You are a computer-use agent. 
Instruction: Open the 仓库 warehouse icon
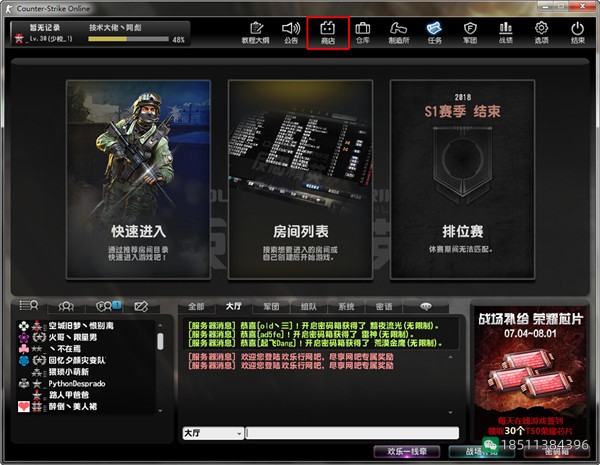click(363, 33)
